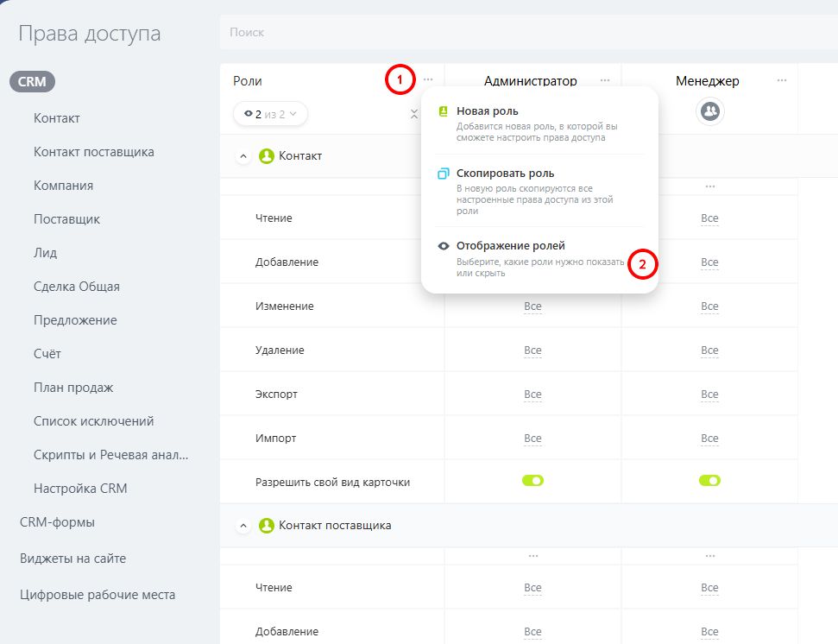The width and height of the screenshot is (838, 644).
Task: Open the '2 из 2' roles visibility dropdown
Action: 270,113
